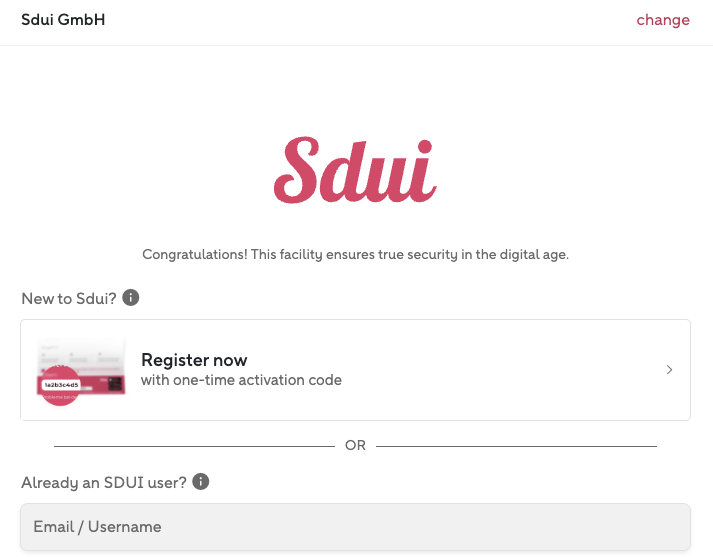The image size is (713, 557).
Task: Focus the Email / Username field
Action: click(355, 527)
